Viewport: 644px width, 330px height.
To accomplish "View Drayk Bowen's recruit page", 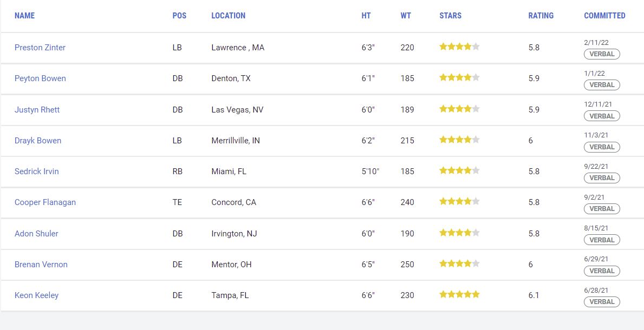I will pyautogui.click(x=38, y=140).
